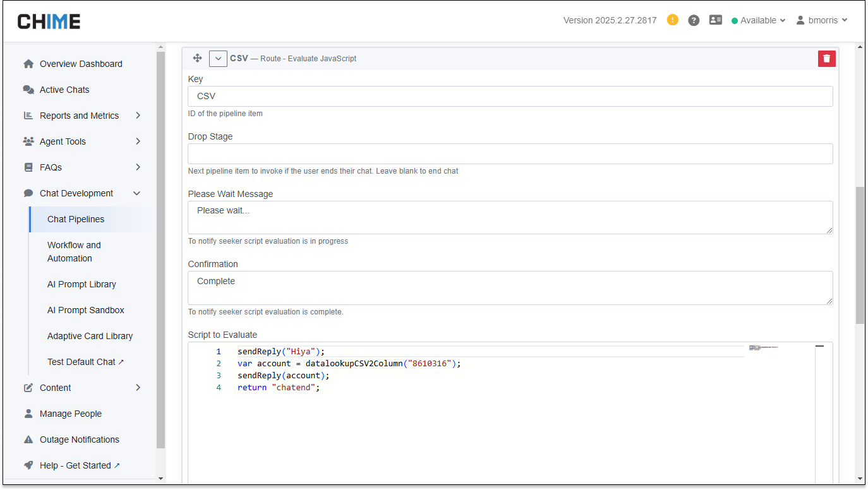Screen dimensions: 868x490
Task: Click sidebar scroll down arrow
Action: 160,478
